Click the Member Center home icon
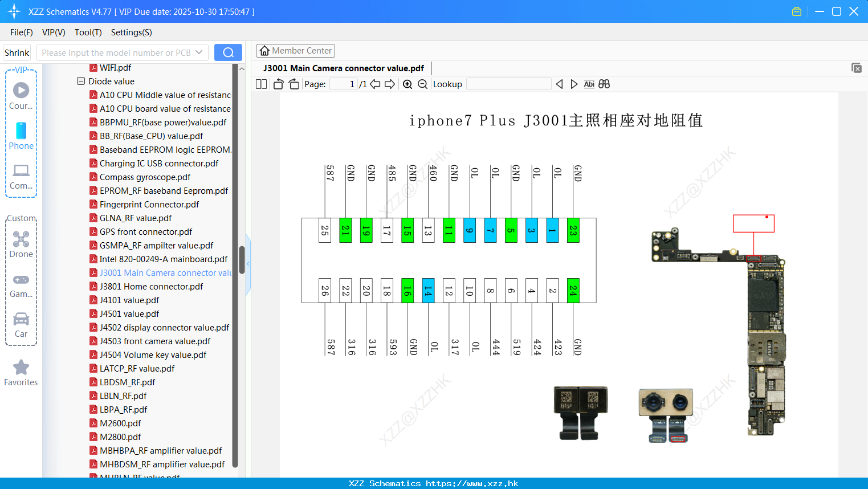 pyautogui.click(x=264, y=51)
